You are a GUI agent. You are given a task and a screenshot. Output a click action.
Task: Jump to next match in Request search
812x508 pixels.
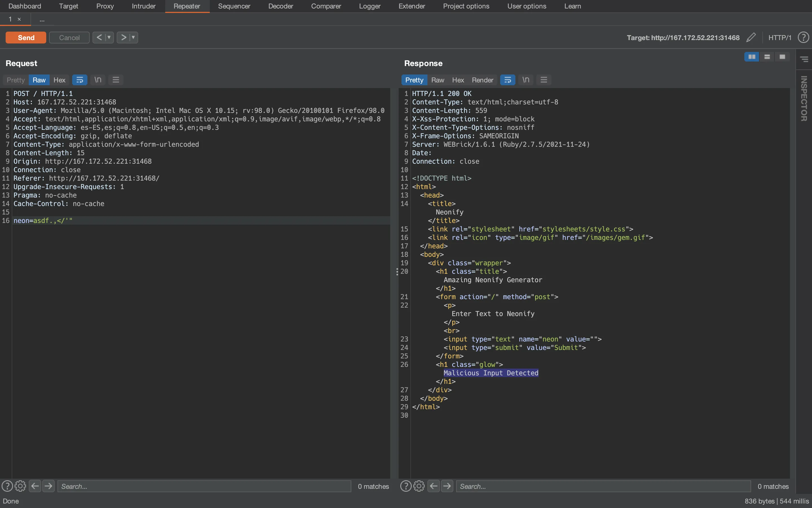(x=48, y=486)
